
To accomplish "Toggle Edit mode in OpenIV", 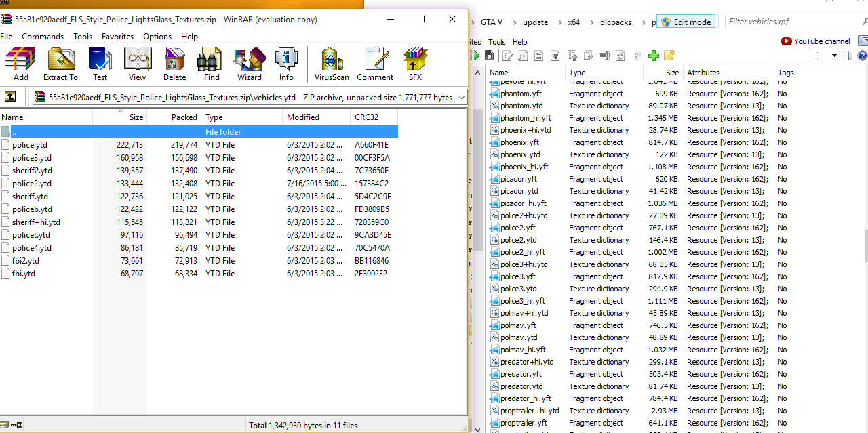I will [686, 22].
